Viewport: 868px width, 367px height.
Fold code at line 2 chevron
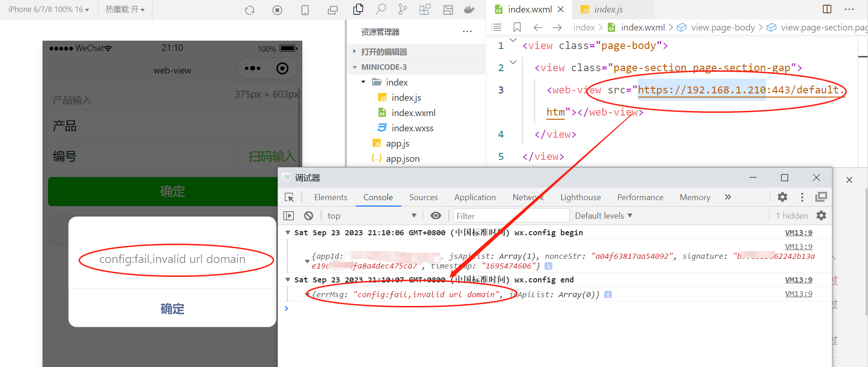pyautogui.click(x=513, y=62)
